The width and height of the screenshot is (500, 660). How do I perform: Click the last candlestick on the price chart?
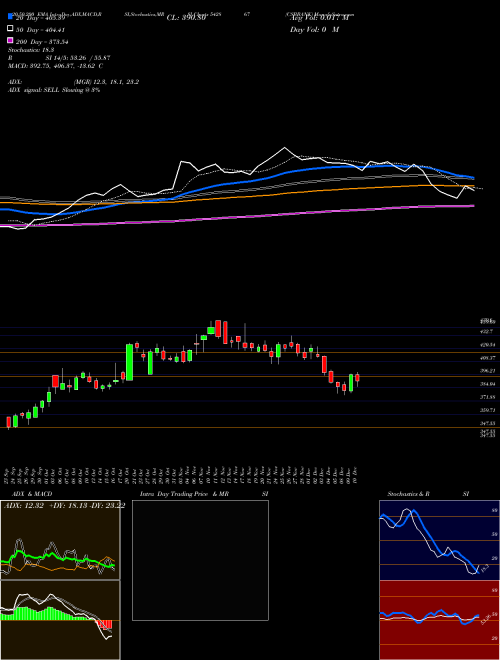(x=357, y=378)
